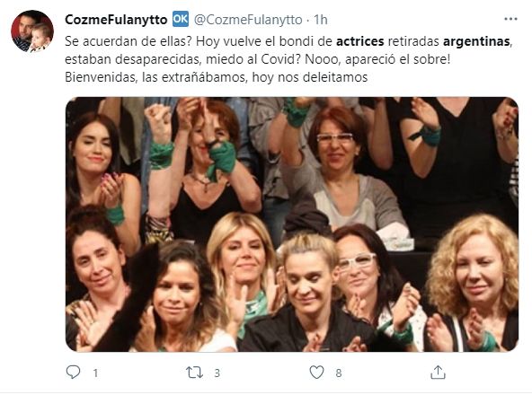532x395 pixels.
Task: Retweet this post using the arrows icon
Action: click(x=195, y=373)
